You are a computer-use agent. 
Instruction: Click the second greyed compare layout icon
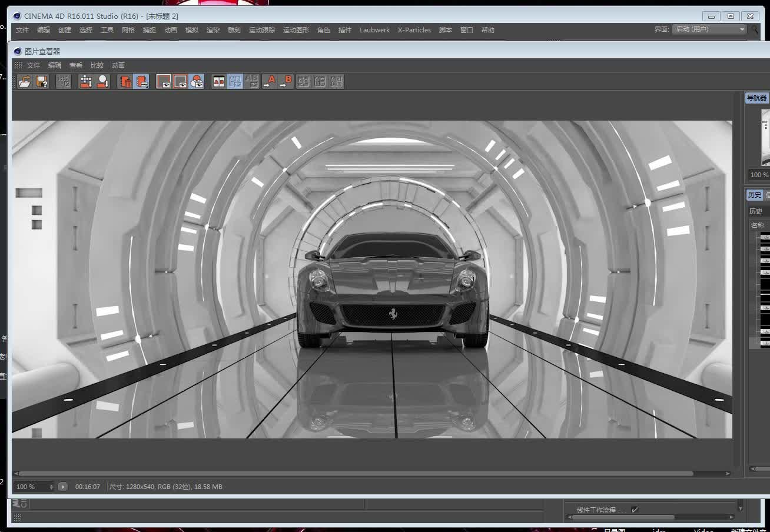[320, 82]
